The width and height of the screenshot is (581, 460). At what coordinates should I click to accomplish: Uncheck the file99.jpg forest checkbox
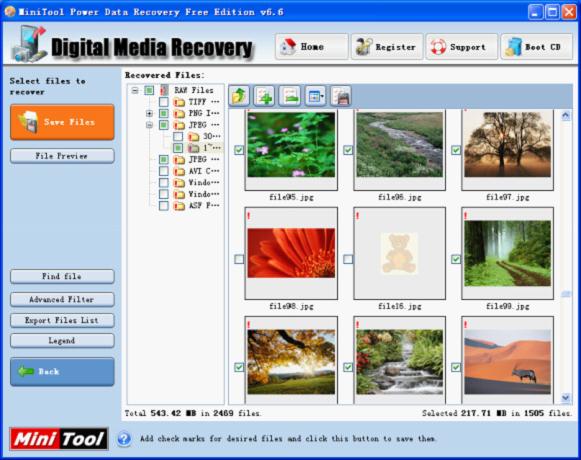coord(456,259)
